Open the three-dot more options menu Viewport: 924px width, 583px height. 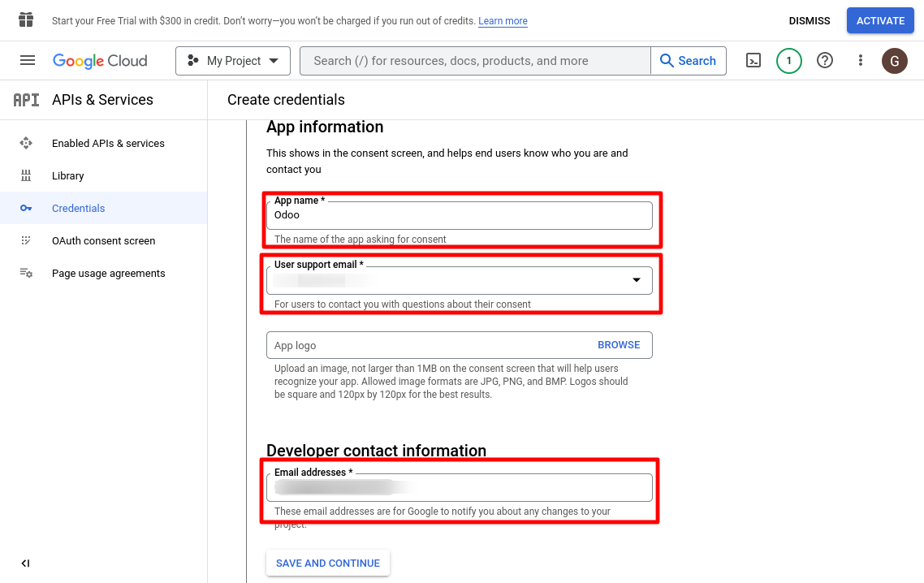click(x=861, y=61)
